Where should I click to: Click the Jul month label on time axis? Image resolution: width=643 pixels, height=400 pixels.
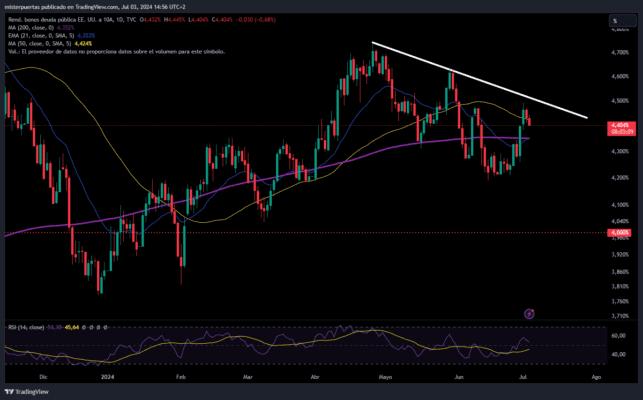click(x=527, y=379)
